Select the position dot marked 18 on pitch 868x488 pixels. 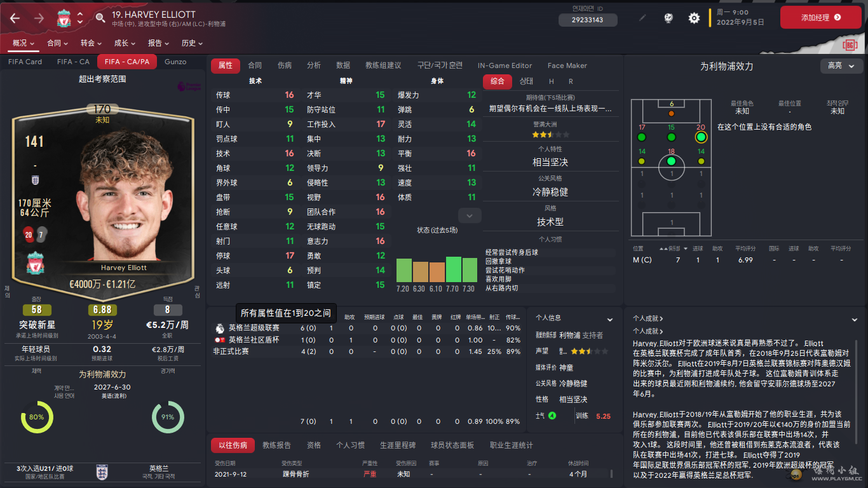click(x=671, y=161)
